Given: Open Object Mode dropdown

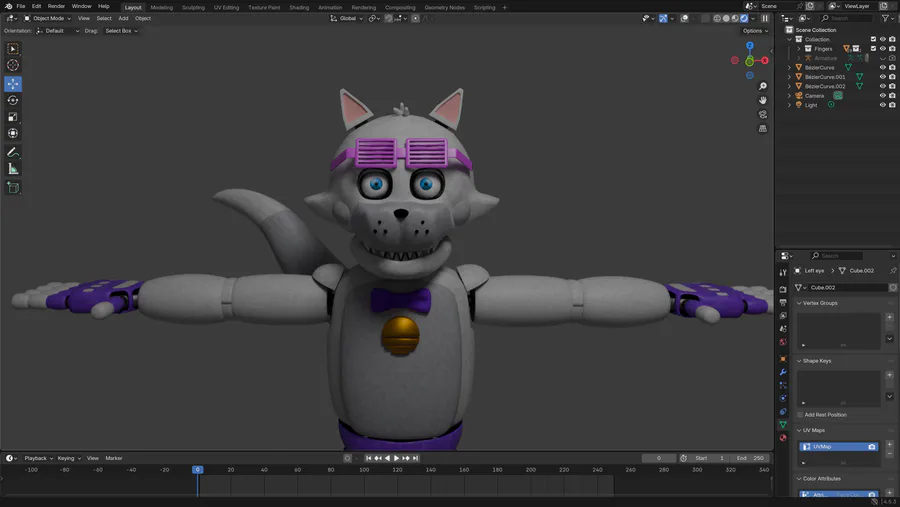Looking at the screenshot, I should coord(48,18).
